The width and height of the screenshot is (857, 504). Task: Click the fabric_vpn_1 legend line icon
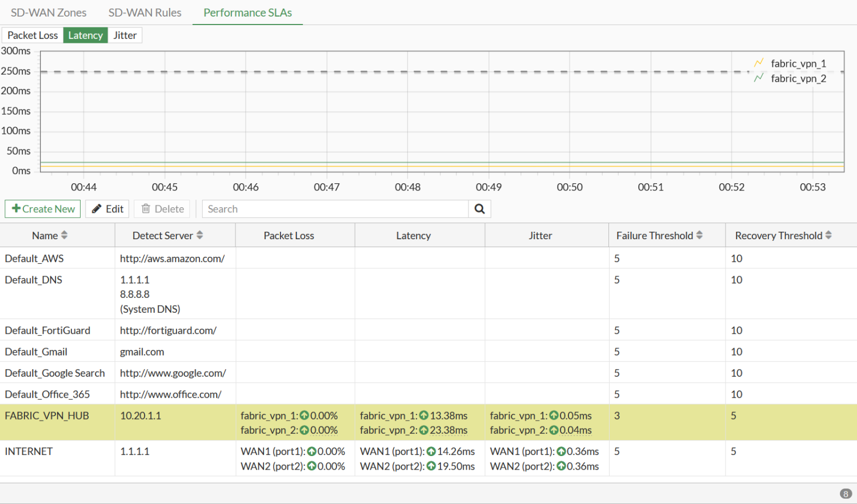pos(759,63)
